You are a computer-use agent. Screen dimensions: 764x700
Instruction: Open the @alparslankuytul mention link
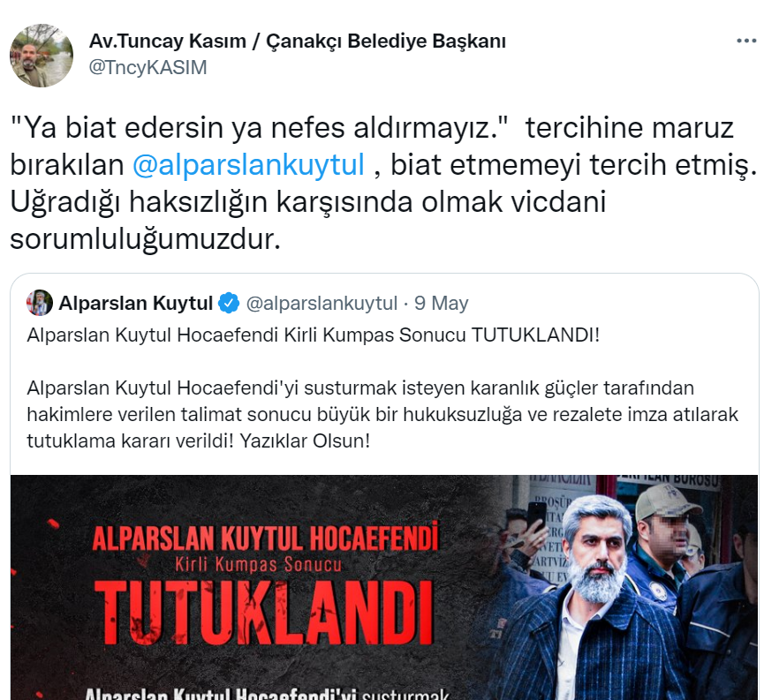coord(248,165)
